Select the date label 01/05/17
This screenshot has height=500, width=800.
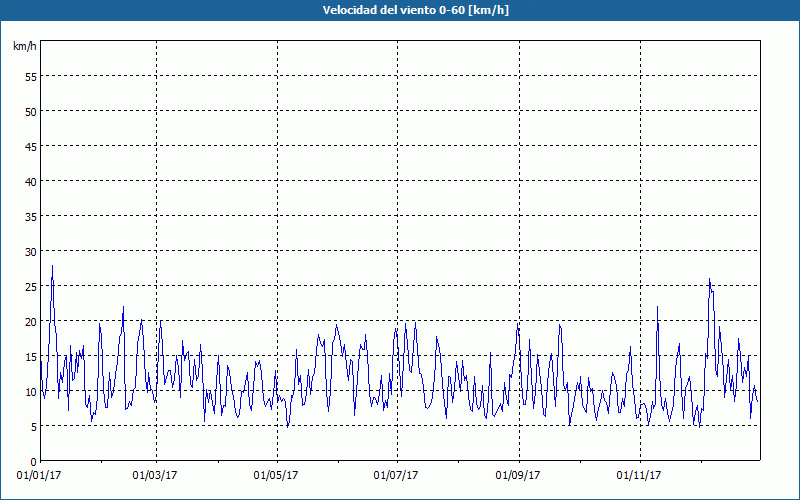click(276, 476)
